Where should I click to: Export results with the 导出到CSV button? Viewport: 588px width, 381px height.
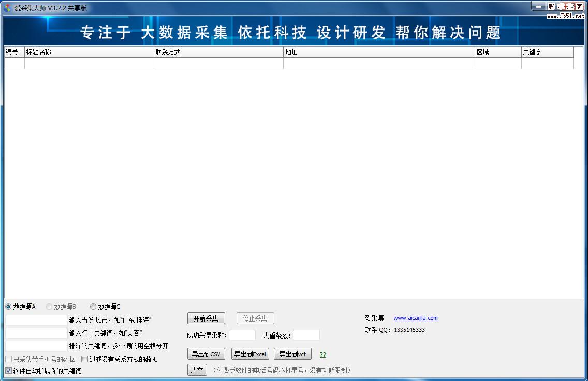205,354
